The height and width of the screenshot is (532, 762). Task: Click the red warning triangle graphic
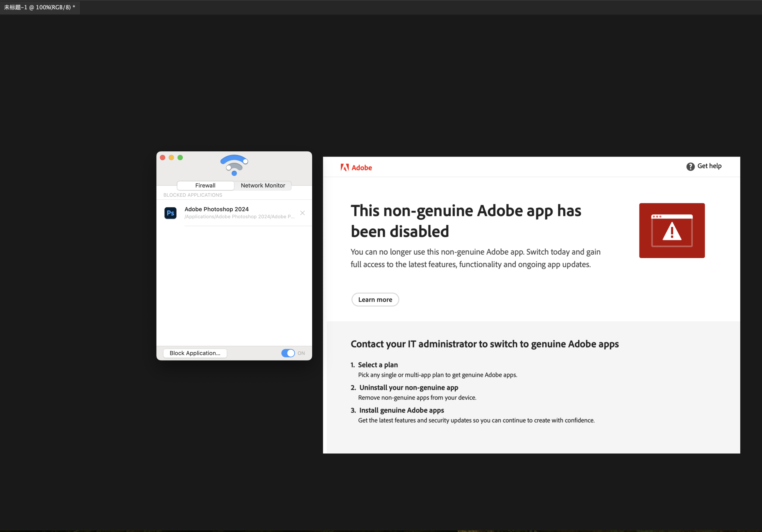point(672,231)
